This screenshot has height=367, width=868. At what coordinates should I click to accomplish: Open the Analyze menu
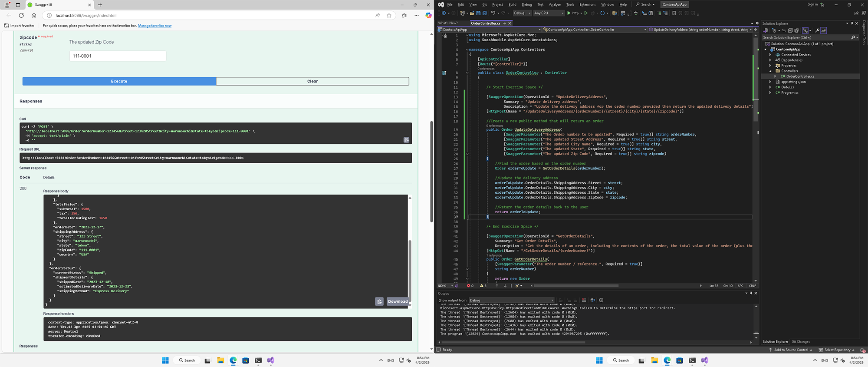555,4
